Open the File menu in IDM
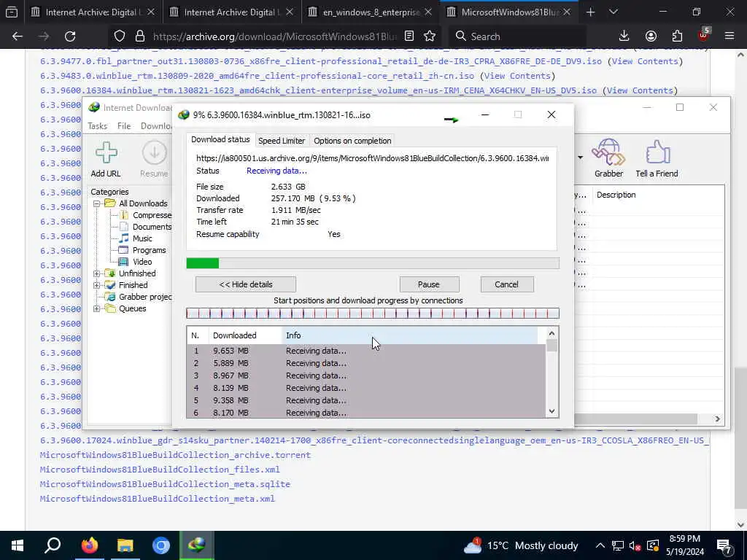Image resolution: width=747 pixels, height=560 pixels. (124, 126)
